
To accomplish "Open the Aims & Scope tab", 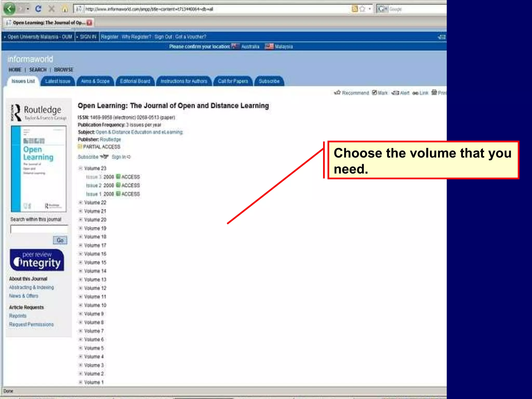I will point(95,81).
